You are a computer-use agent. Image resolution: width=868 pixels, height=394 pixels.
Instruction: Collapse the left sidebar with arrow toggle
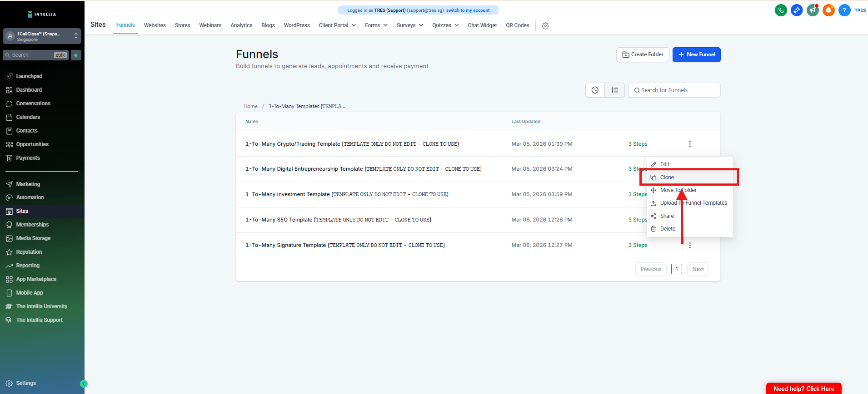click(84, 384)
